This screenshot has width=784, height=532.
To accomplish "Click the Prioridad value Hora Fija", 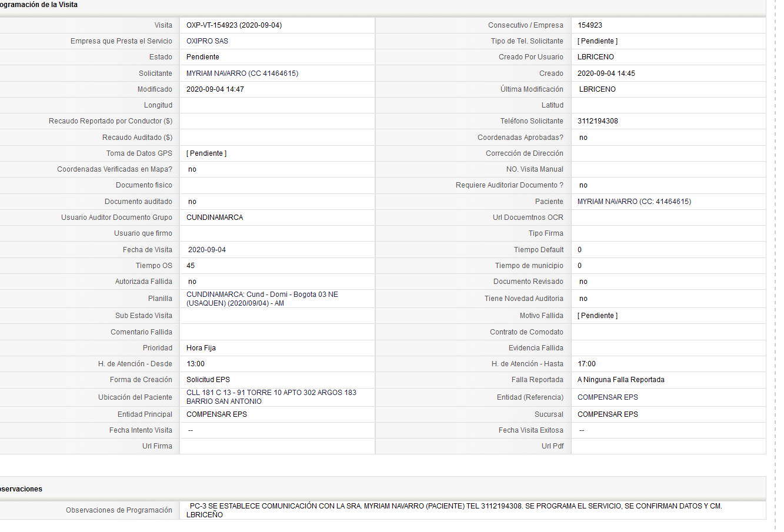I will tap(201, 348).
